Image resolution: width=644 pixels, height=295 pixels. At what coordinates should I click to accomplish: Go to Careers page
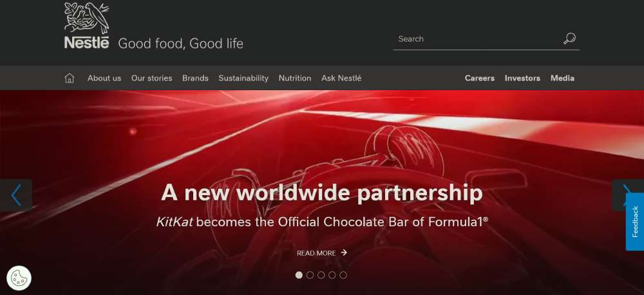point(480,78)
